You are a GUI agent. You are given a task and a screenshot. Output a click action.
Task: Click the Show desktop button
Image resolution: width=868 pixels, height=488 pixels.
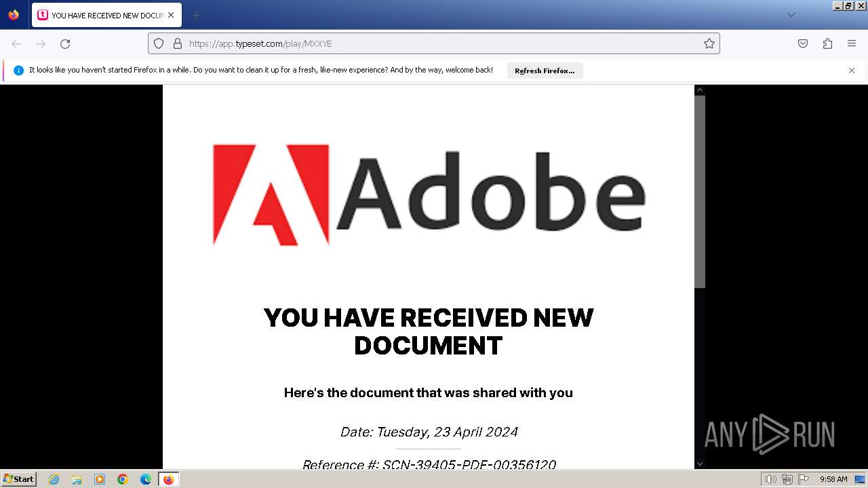860,479
